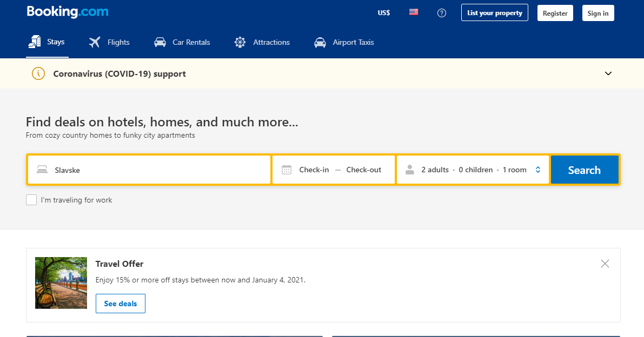The height and width of the screenshot is (337, 644).
Task: Click the Travel Offer park thumbnail
Action: (x=61, y=283)
